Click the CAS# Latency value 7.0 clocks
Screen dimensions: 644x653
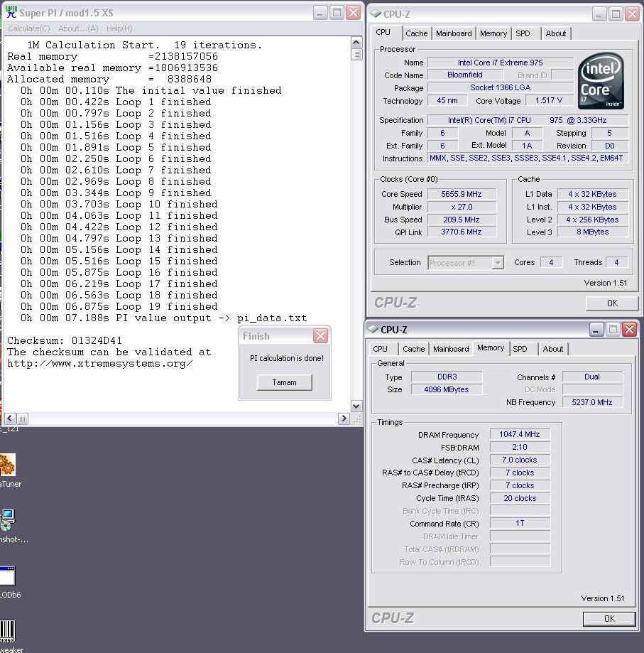coord(520,460)
